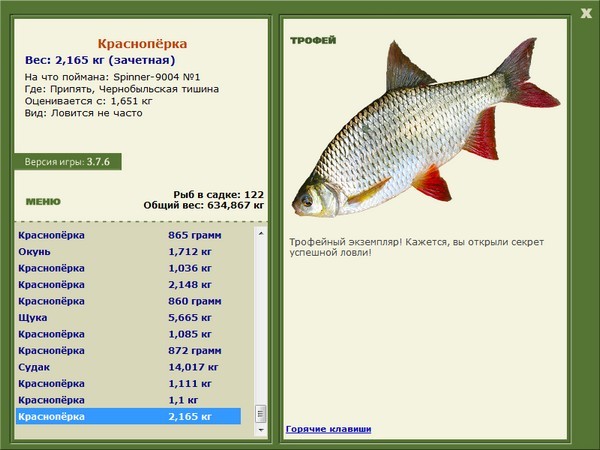This screenshot has height=450, width=600.
Task: Close the trophy window with the X
Action: point(586,14)
